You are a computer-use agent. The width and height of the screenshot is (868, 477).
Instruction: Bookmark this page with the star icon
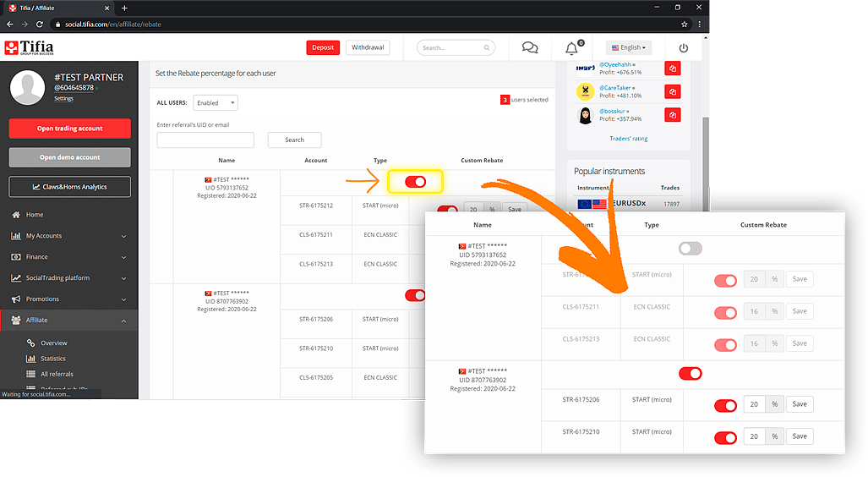coord(685,25)
